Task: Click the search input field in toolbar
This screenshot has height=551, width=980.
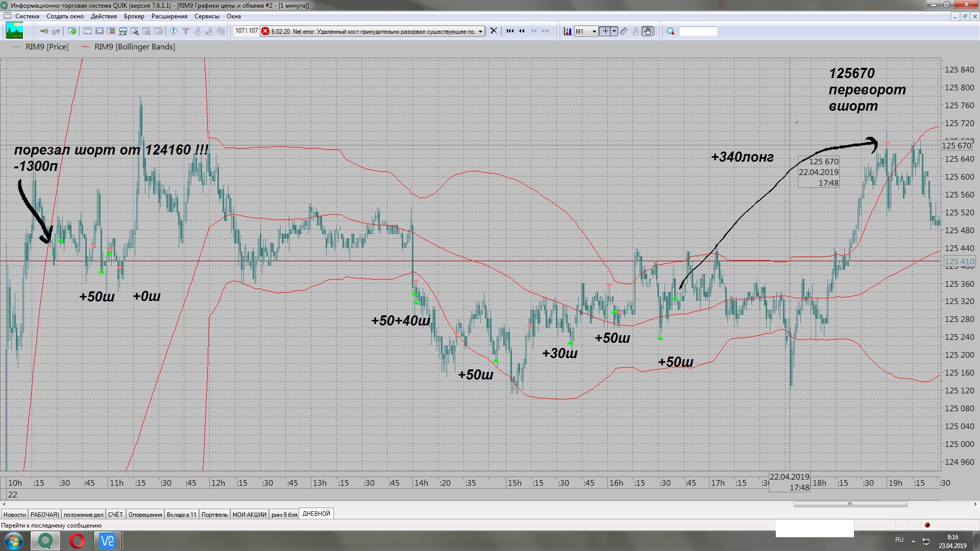Action: pyautogui.click(x=698, y=32)
